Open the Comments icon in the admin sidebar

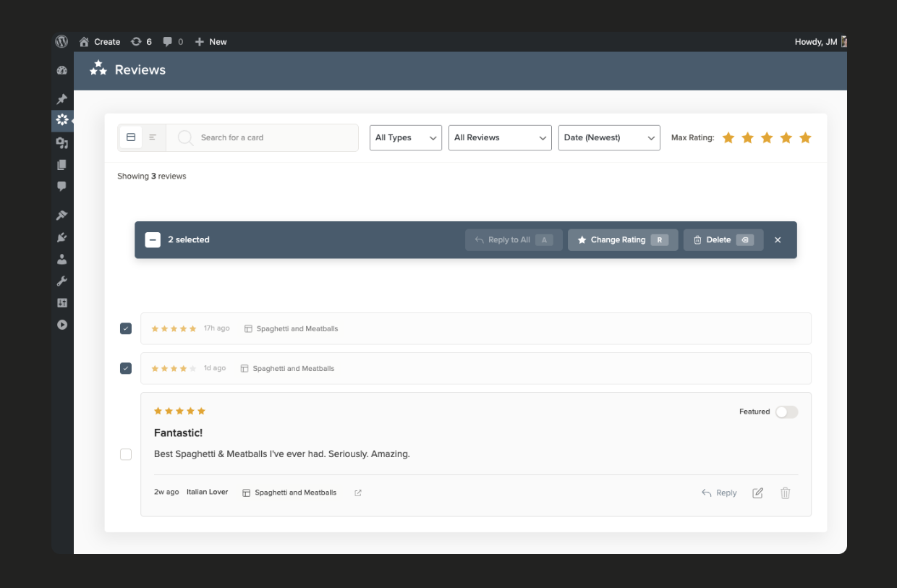[x=62, y=187]
